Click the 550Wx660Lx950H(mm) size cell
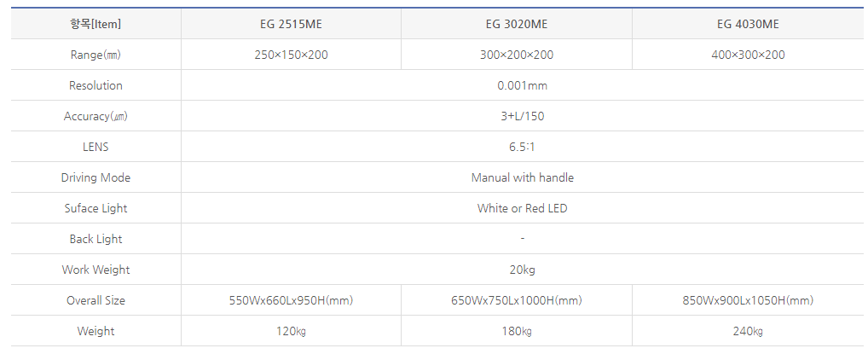The height and width of the screenshot is (354, 868). pos(291,300)
